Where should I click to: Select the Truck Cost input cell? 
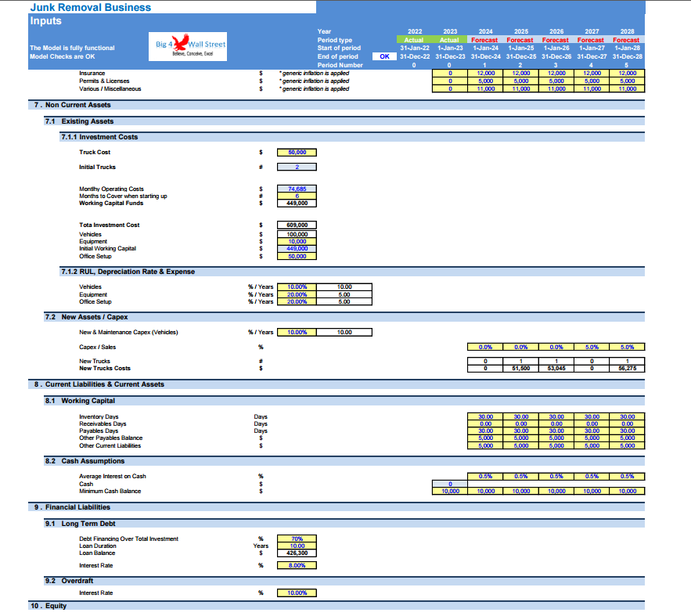[297, 153]
